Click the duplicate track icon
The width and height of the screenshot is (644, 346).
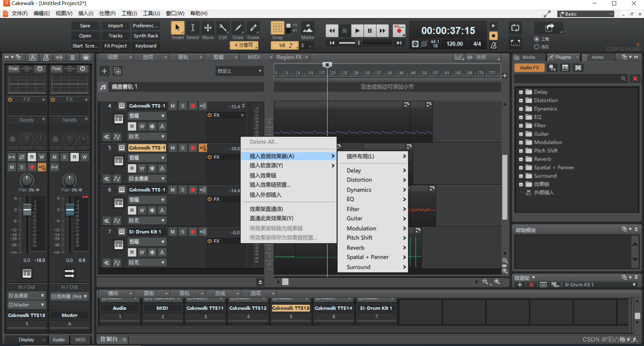click(117, 71)
